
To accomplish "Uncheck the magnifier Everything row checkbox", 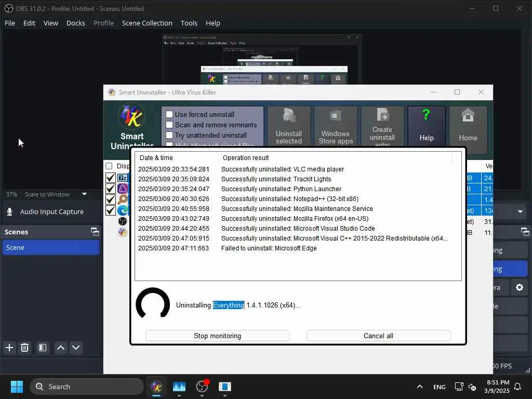I will (x=111, y=199).
